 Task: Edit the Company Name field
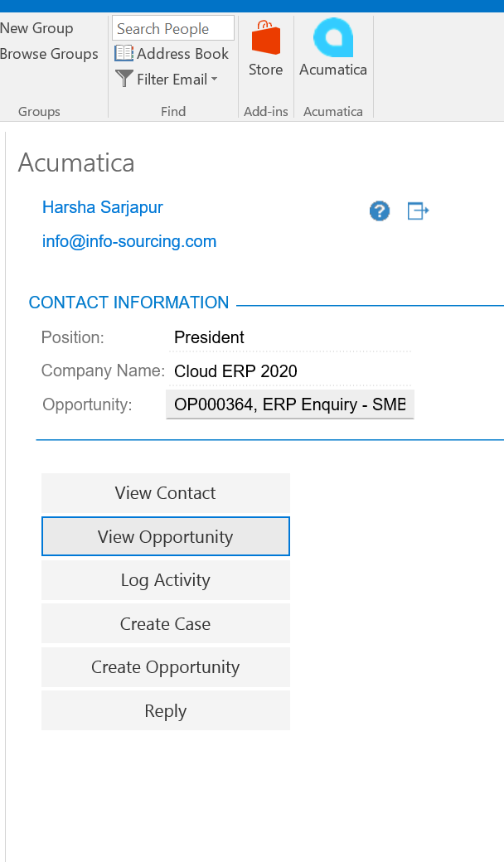(290, 371)
